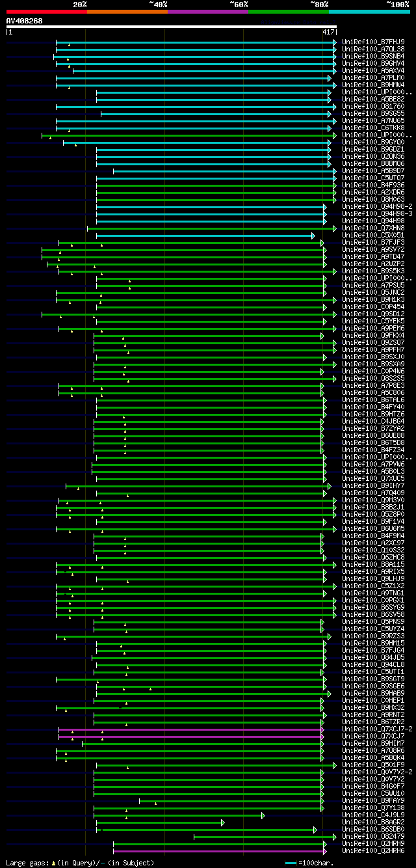Select label UniRef100_B9IHY7

click(373, 485)
